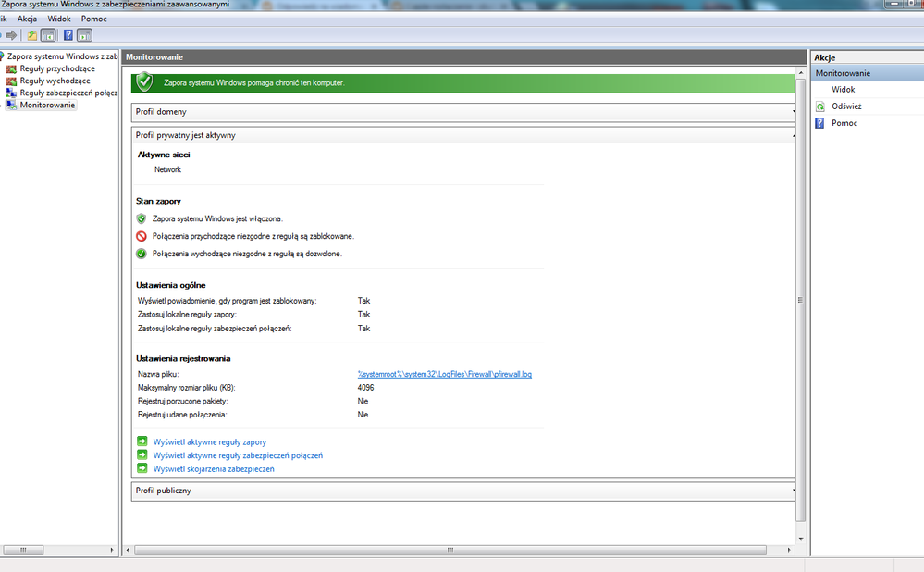The width and height of the screenshot is (924, 572).
Task: Open the Widok menu in menu bar
Action: pyautogui.click(x=59, y=19)
